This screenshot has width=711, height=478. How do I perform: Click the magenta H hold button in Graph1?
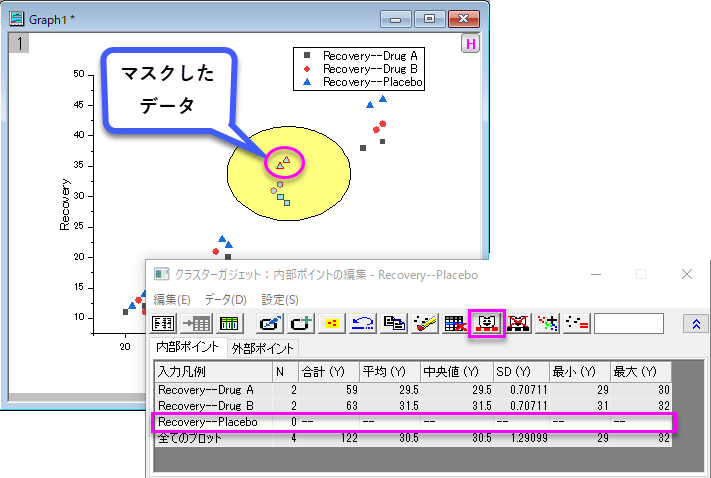(471, 44)
